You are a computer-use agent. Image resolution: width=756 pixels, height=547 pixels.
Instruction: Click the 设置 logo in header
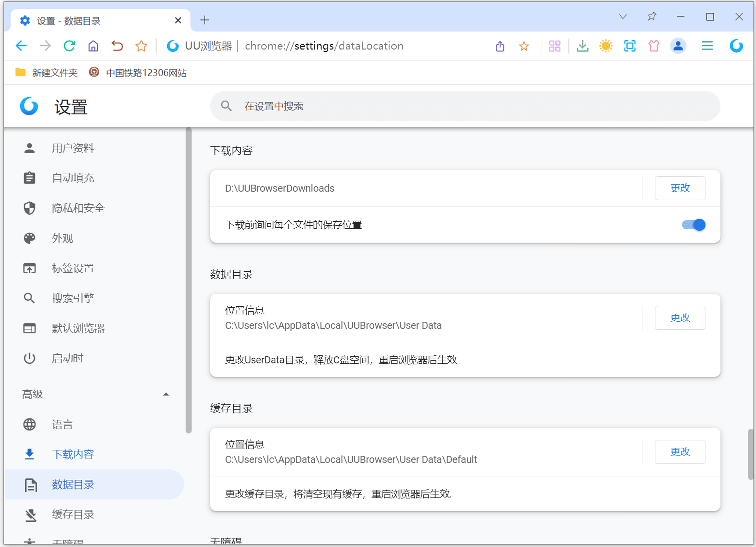click(x=29, y=106)
